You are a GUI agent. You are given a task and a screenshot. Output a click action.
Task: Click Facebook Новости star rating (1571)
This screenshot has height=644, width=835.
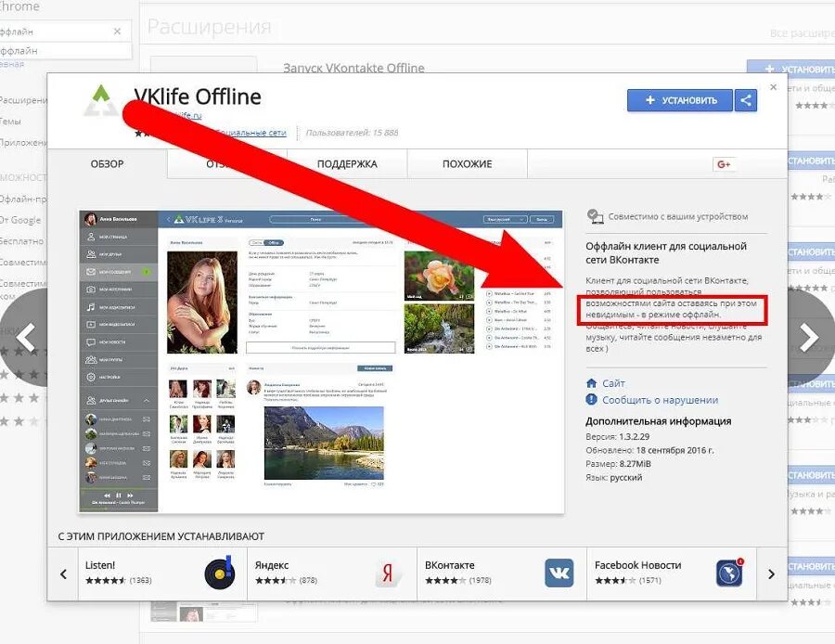(x=628, y=580)
